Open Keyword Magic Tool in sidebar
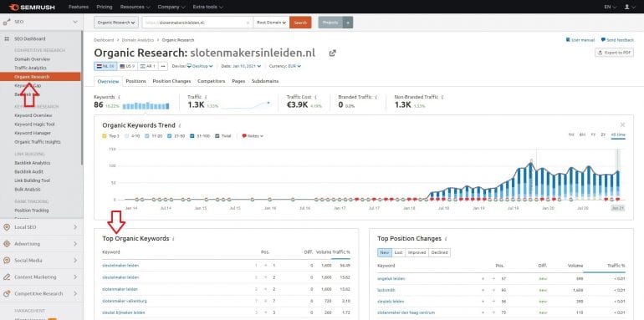 [34, 124]
